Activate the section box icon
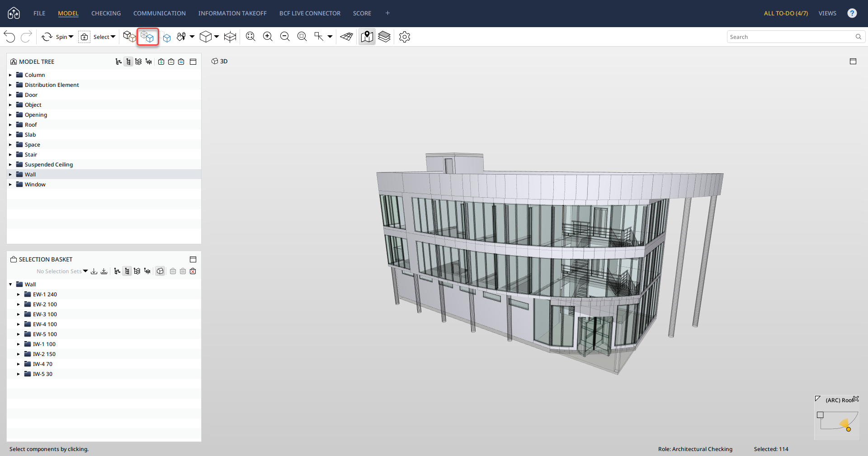The width and height of the screenshot is (868, 456). [230, 37]
